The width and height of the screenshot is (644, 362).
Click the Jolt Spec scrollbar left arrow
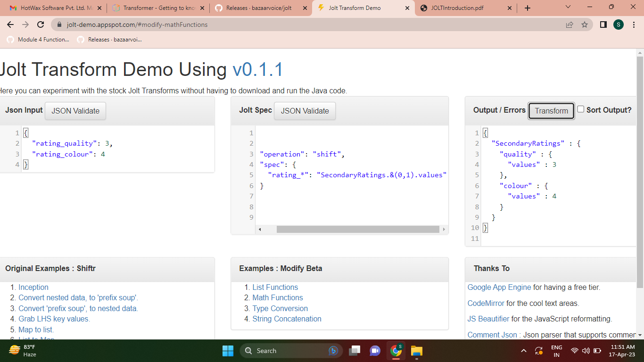click(x=260, y=229)
